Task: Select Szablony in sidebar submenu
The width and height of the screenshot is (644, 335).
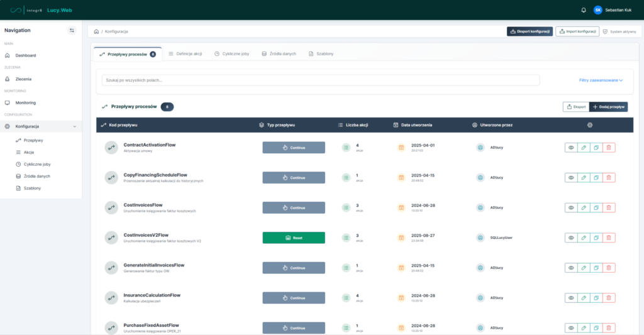Action: (32, 188)
